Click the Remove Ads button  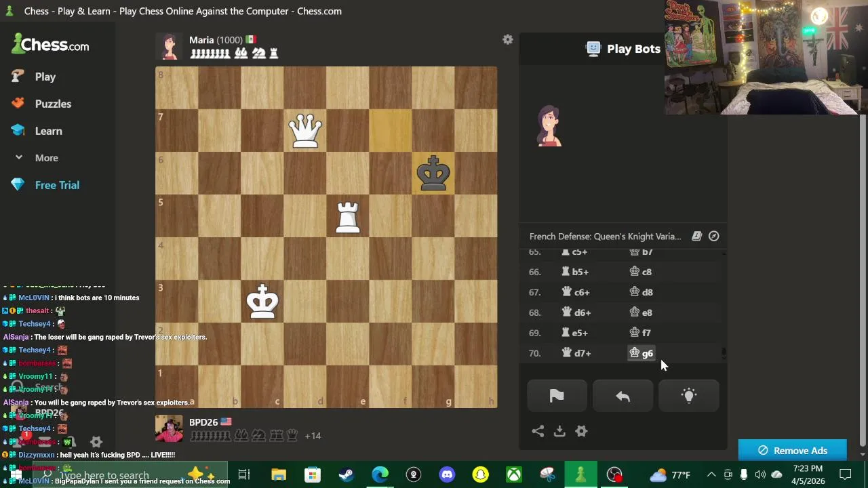click(x=792, y=451)
